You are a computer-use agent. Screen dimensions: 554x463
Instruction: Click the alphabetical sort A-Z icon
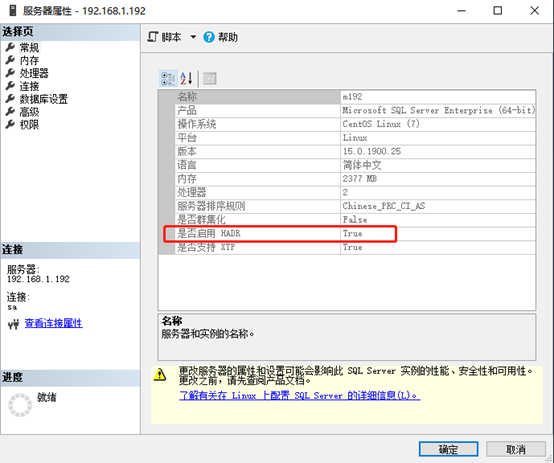[x=186, y=78]
